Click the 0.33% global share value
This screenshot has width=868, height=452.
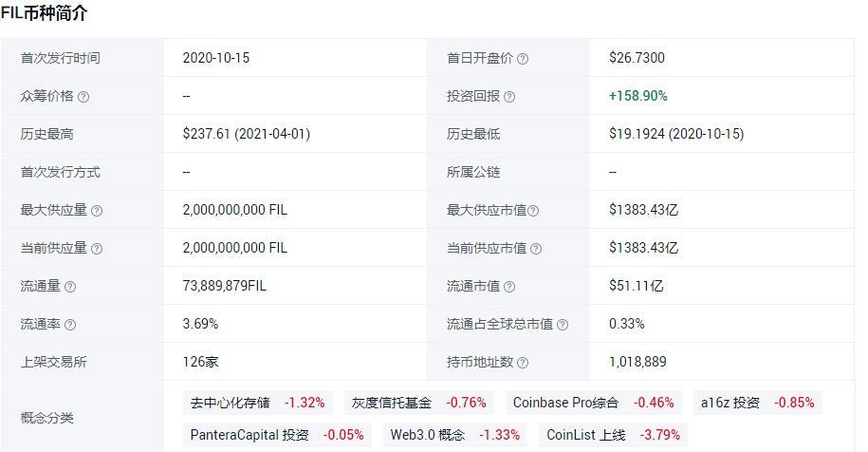click(627, 324)
